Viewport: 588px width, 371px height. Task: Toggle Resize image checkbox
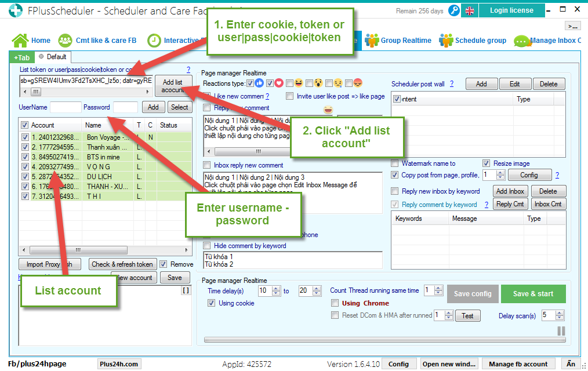pos(486,163)
